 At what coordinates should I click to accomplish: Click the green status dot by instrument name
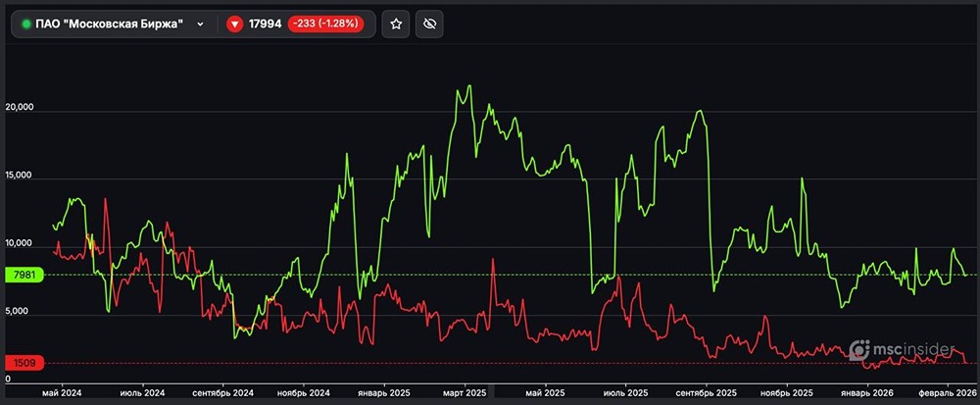coord(26,25)
